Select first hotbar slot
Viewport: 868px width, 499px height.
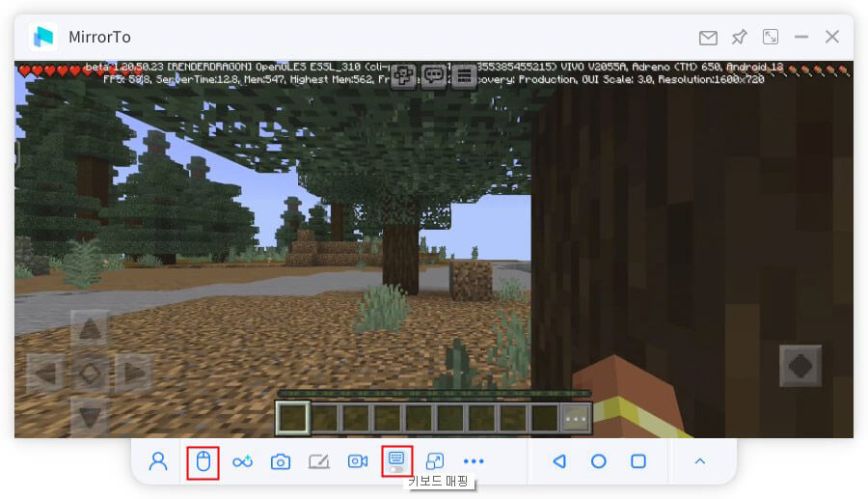pos(293,418)
